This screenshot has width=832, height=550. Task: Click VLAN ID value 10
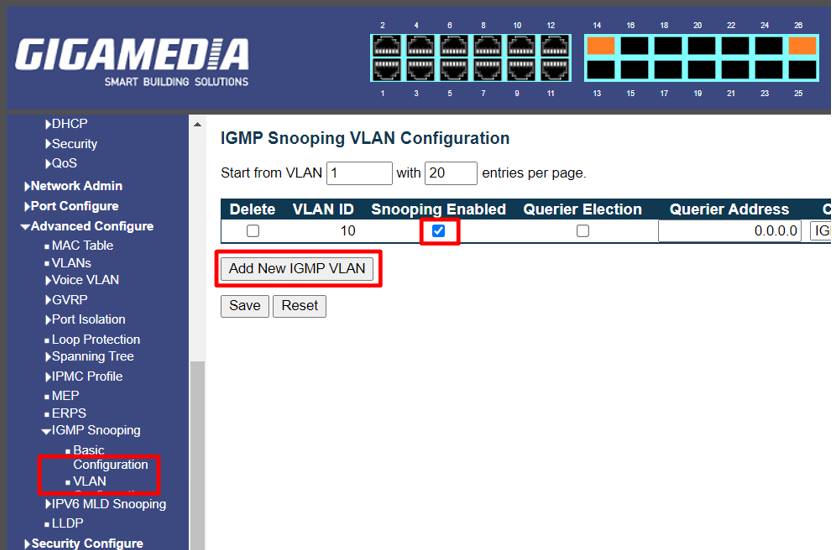tap(348, 231)
